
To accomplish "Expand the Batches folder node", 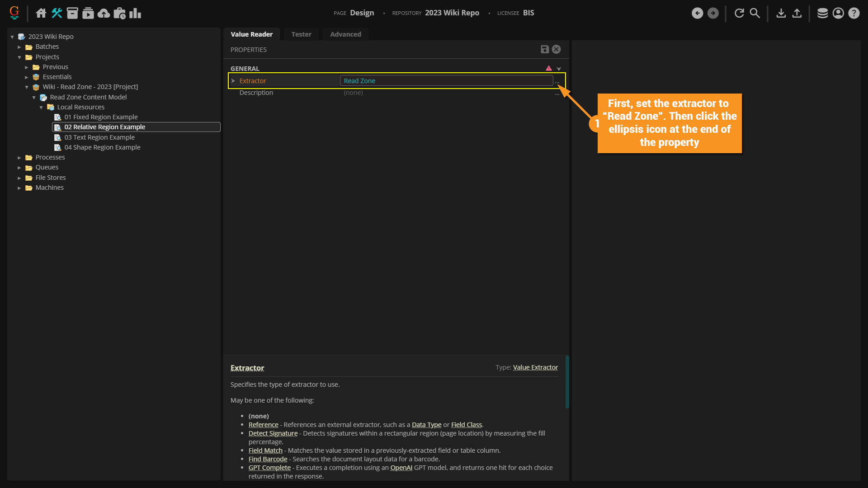I will tap(19, 47).
